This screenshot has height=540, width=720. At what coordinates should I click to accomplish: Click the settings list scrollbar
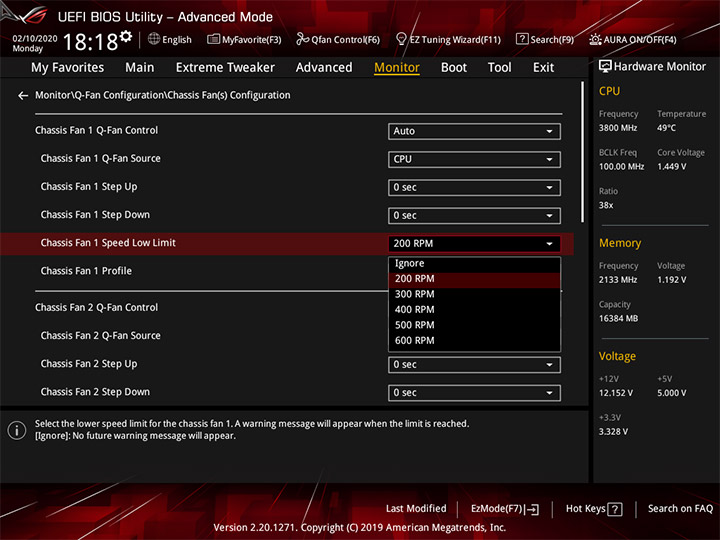pos(582,152)
